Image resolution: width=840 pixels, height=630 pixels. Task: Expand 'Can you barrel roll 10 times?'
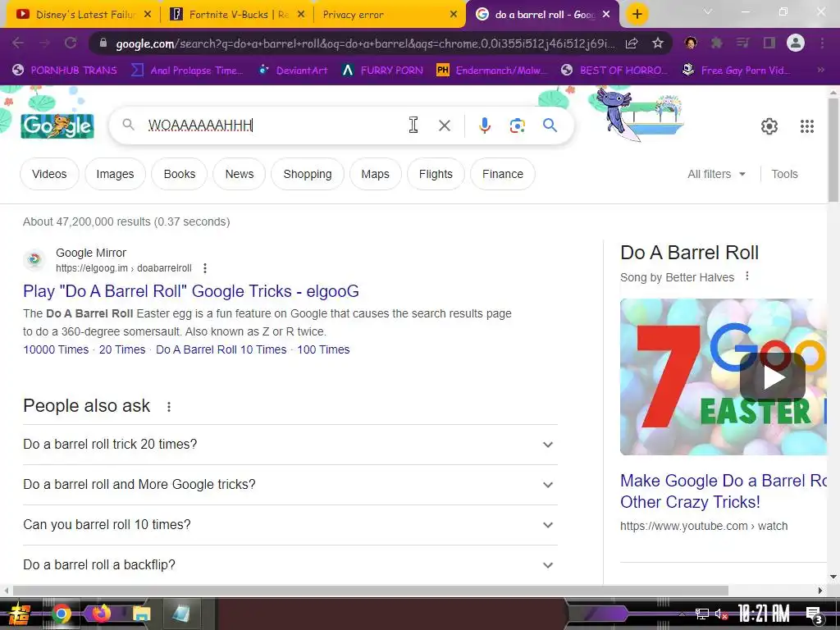[290, 525]
